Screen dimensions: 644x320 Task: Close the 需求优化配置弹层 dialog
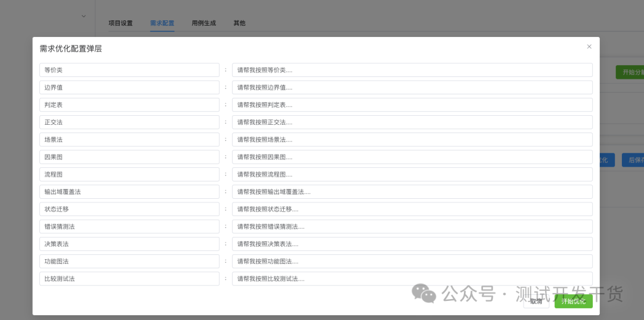point(589,47)
